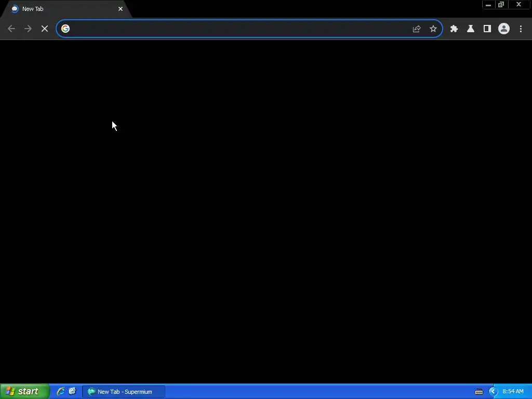Close the New Tab tab

click(121, 9)
